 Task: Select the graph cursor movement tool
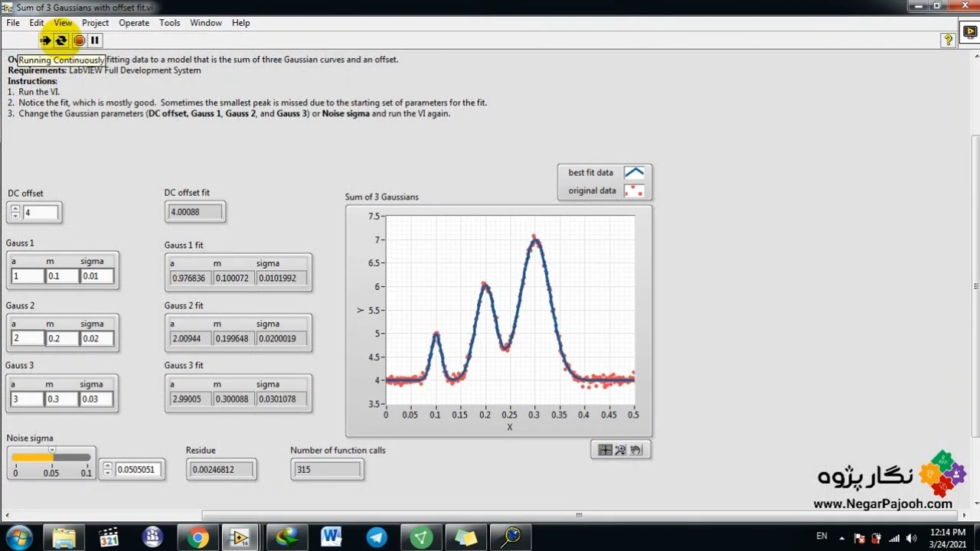coord(605,450)
